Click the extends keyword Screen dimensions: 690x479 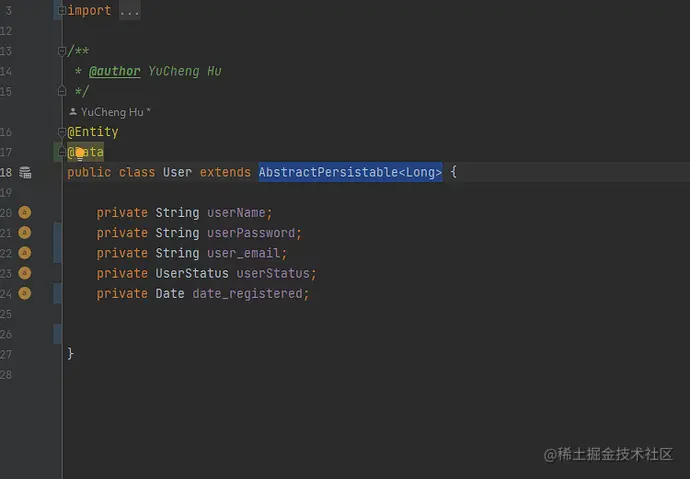(225, 172)
